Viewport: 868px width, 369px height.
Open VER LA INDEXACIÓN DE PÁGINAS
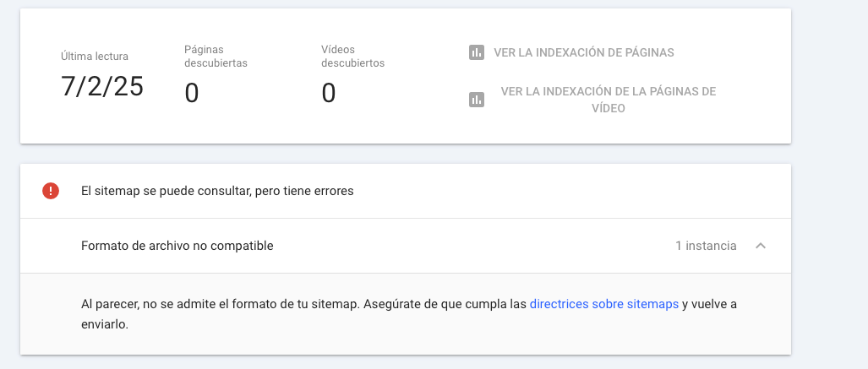point(584,52)
